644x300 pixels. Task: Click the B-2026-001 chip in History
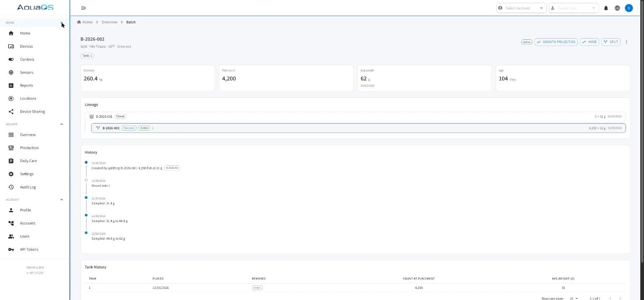(172, 168)
